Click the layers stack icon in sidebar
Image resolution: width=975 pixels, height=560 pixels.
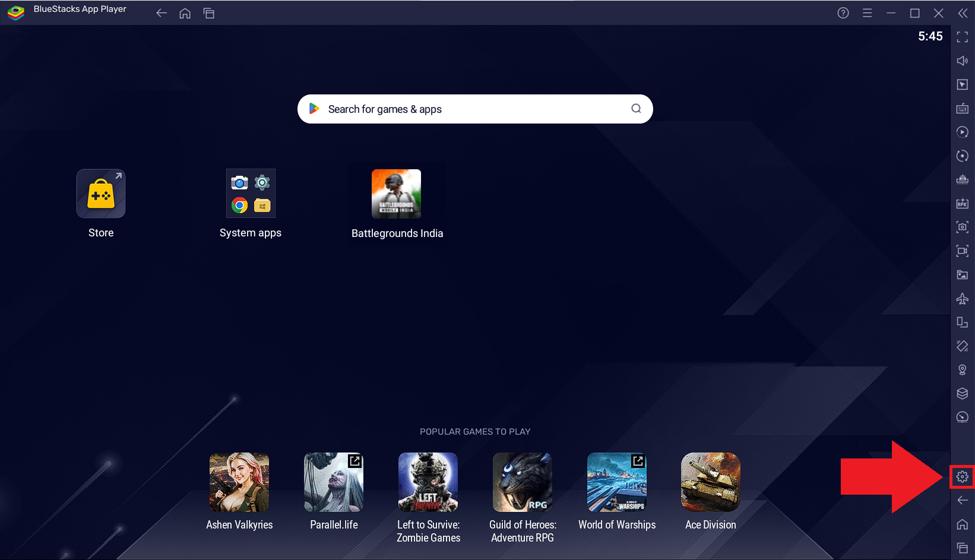(x=963, y=393)
